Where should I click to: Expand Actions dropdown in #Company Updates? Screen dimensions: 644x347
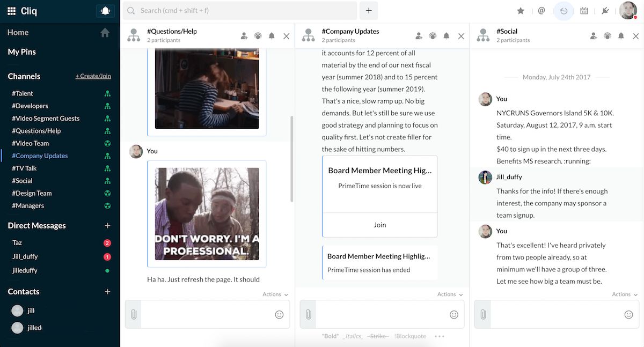450,294
